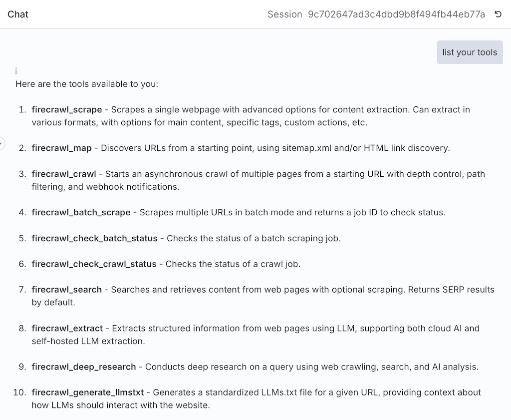Click the info icon above the response
This screenshot has height=420, width=511.
(x=16, y=71)
